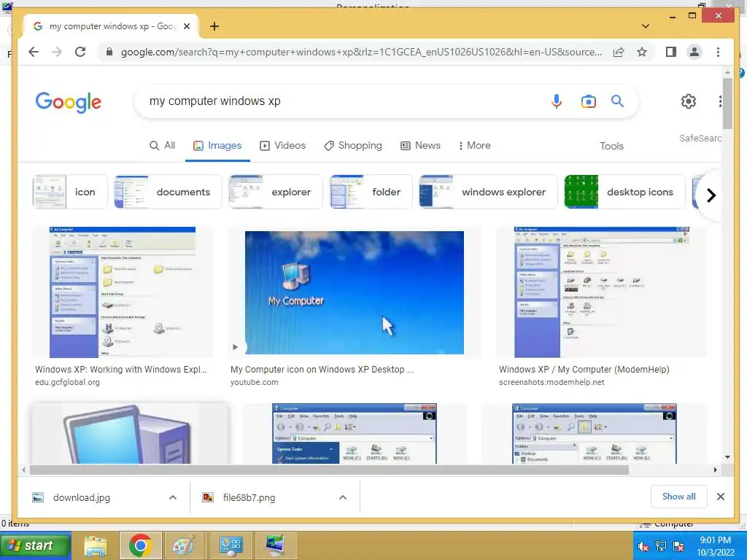Click the share page icon in address bar
The image size is (747, 560).
[x=619, y=52]
